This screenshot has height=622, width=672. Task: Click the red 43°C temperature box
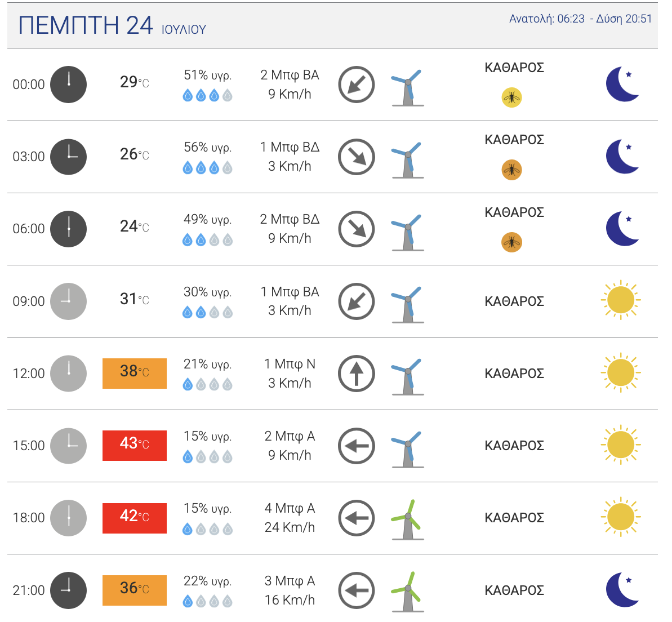click(135, 445)
